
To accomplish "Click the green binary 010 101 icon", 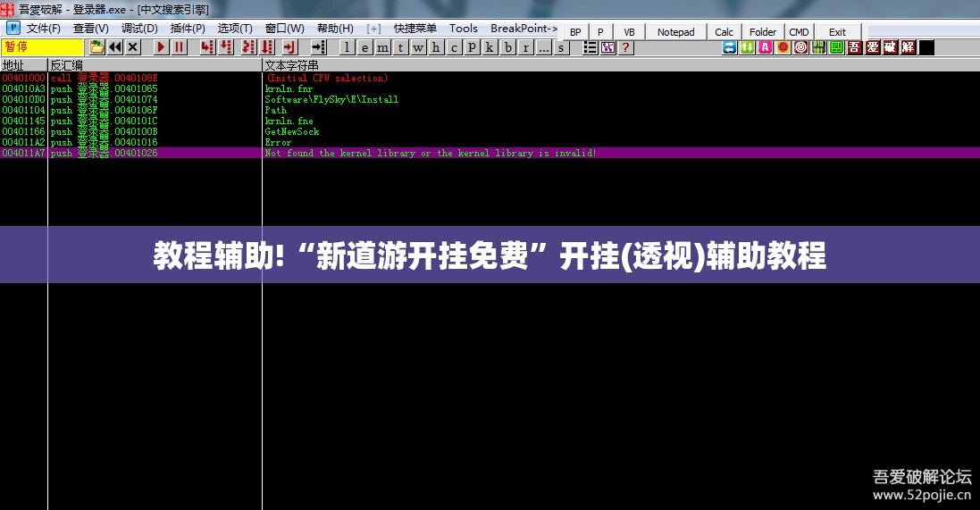I will click(x=818, y=47).
